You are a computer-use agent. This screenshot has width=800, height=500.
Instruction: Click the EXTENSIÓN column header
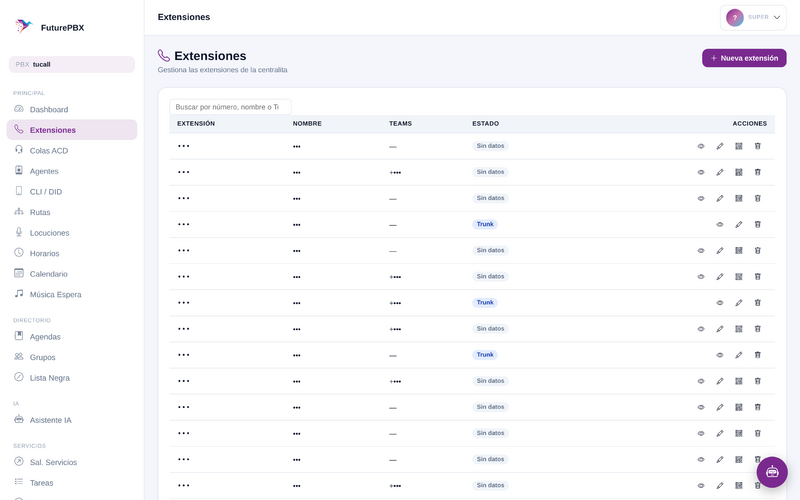pyautogui.click(x=196, y=123)
